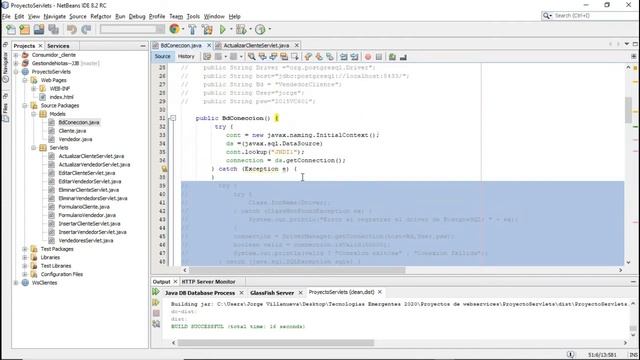Click the Next Bookmark icon
This screenshot has height=360, width=640.
coord(319,57)
